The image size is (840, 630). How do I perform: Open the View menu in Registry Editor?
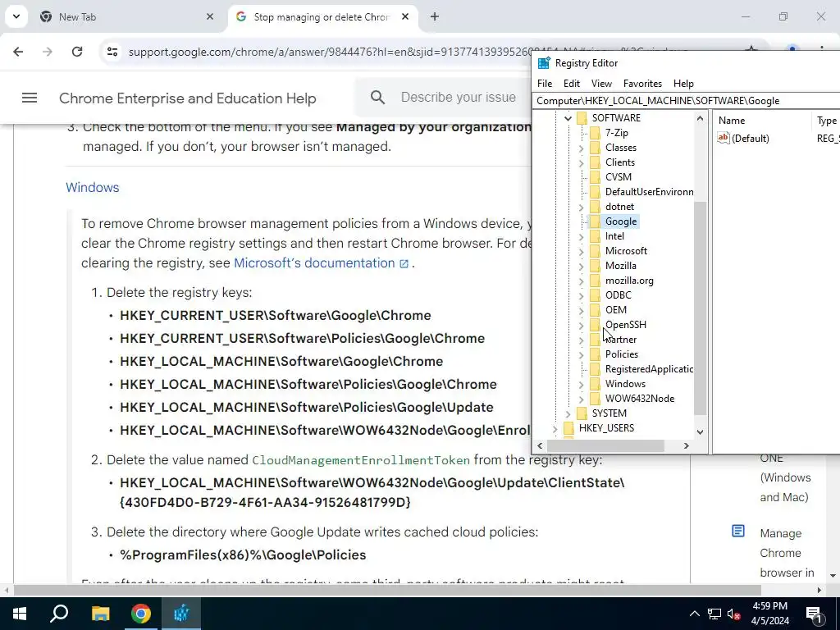pos(601,84)
